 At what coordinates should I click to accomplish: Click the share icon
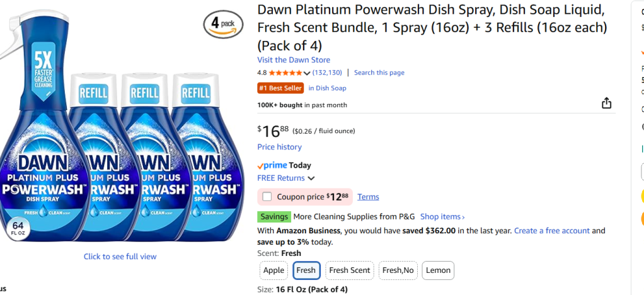pos(606,103)
